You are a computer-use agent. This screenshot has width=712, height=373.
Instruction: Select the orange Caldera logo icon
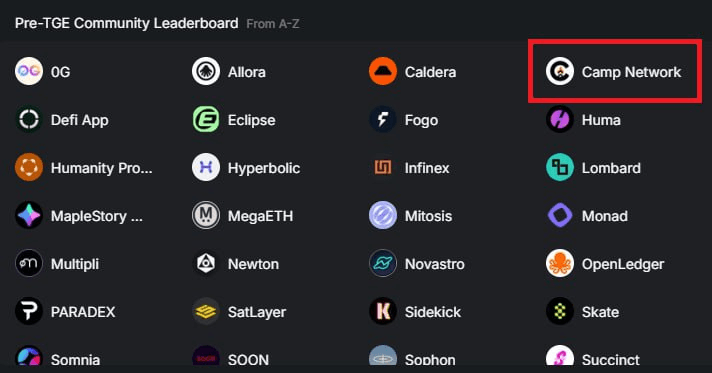point(383,71)
